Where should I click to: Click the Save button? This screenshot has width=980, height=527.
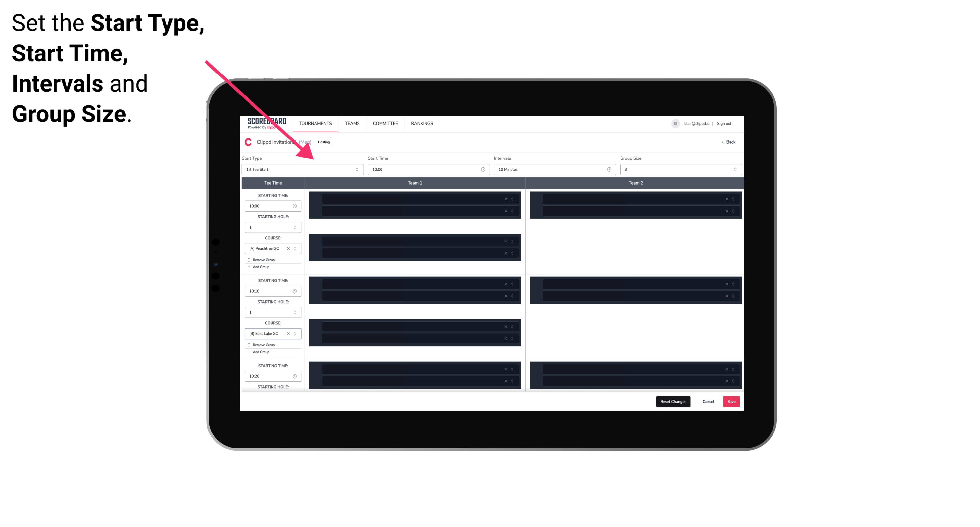731,401
